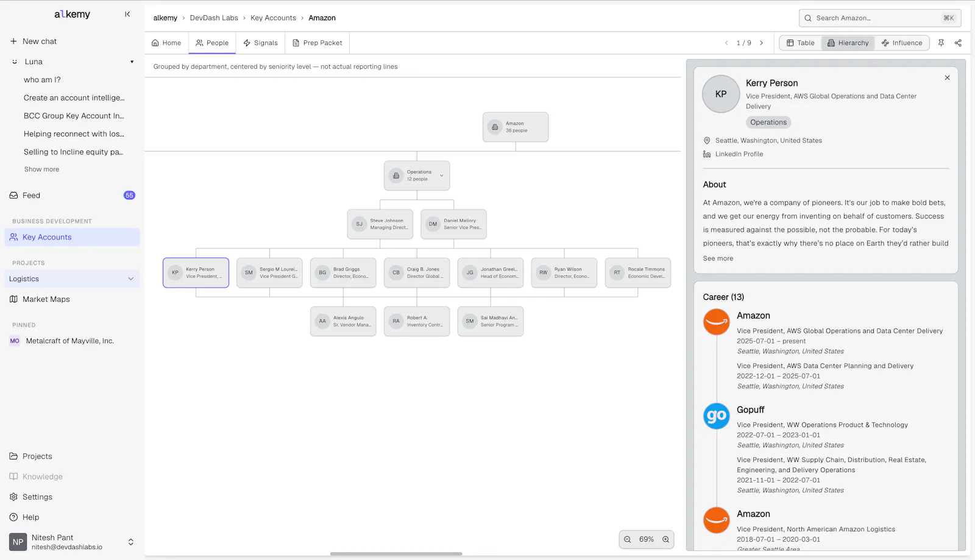This screenshot has width=975, height=560.
Task: Select the Alexis Angulo card
Action: click(343, 322)
